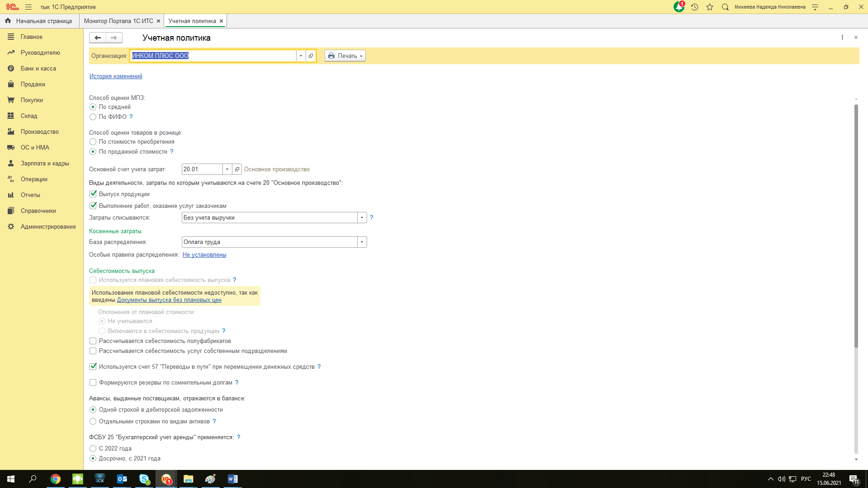Image resolution: width=868 pixels, height=488 pixels.
Task: Go forward with right arrow button
Action: click(114, 38)
